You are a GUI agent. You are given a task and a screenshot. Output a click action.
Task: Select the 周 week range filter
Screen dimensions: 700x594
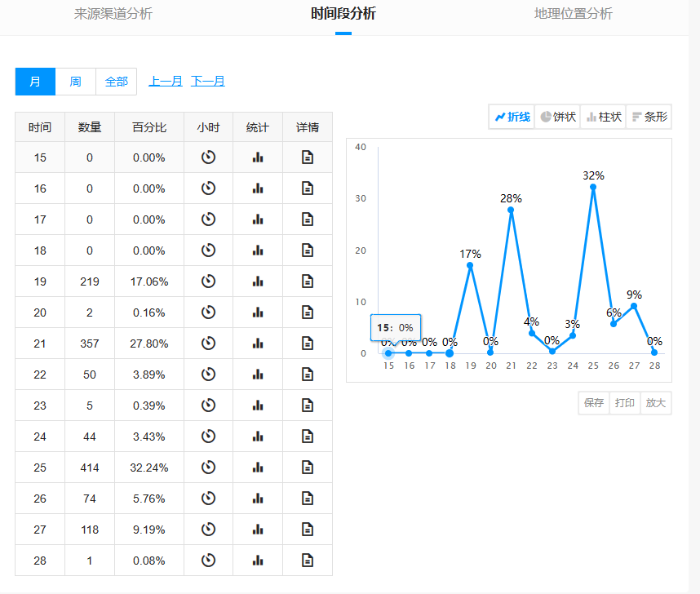(75, 82)
